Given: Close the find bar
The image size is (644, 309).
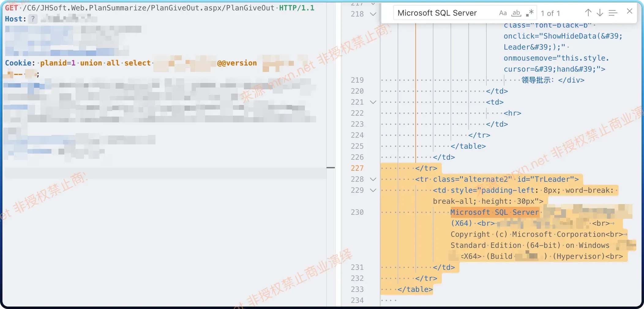Looking at the screenshot, I should click(x=629, y=11).
